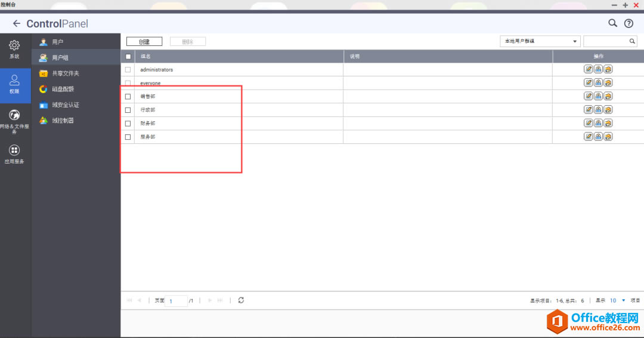Edit details of 销售部 group

click(588, 96)
